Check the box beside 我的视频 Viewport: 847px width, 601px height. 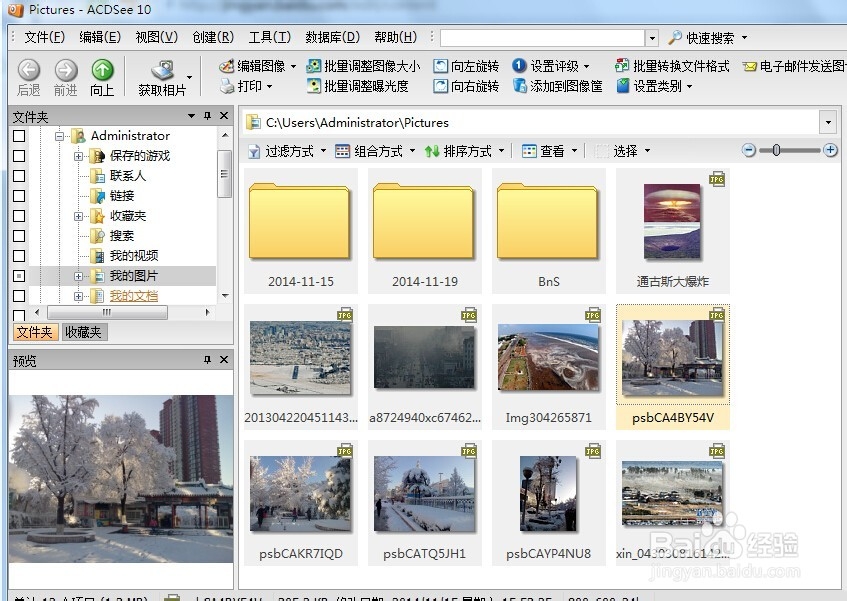[19, 255]
